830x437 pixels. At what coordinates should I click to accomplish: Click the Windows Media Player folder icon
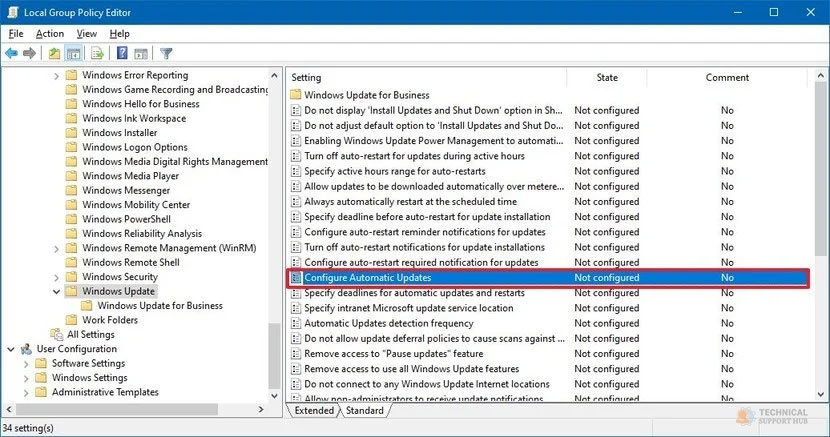tap(71, 176)
